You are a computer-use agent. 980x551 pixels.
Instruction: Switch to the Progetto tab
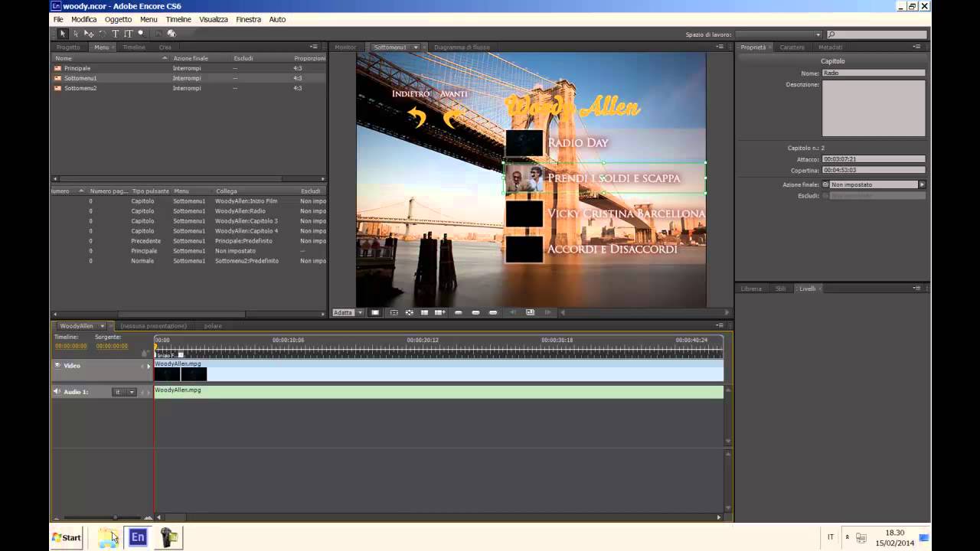point(68,47)
